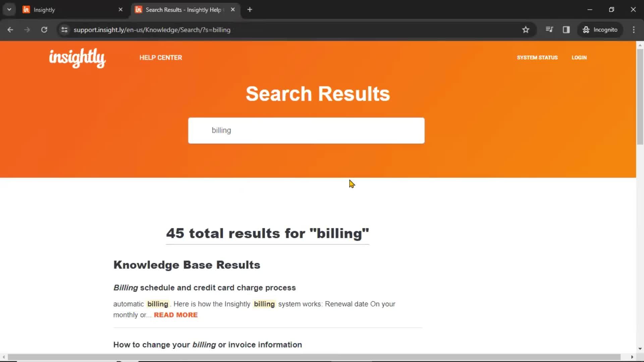Switch to the Insightly browser tab
644x362 pixels.
click(72, 10)
